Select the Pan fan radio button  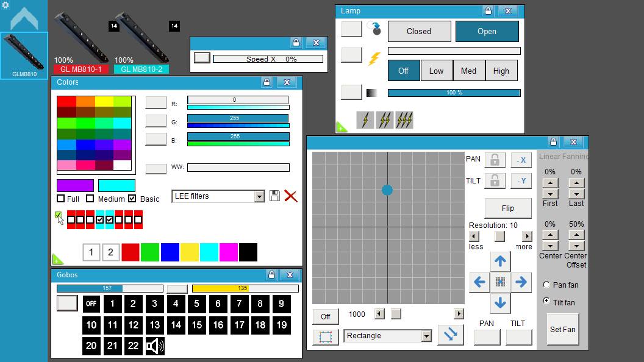(546, 285)
